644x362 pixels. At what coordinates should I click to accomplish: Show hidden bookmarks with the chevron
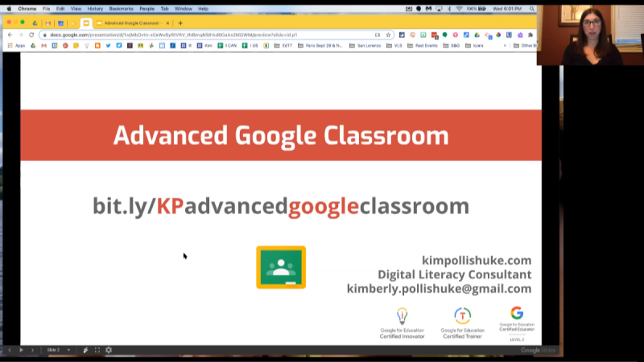tap(505, 46)
